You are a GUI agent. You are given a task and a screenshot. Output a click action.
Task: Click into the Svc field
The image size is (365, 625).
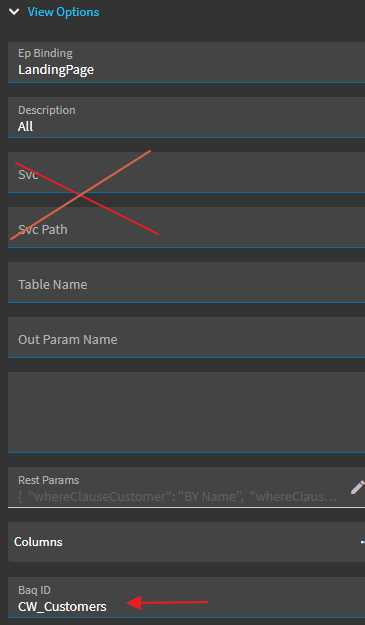coord(186,172)
